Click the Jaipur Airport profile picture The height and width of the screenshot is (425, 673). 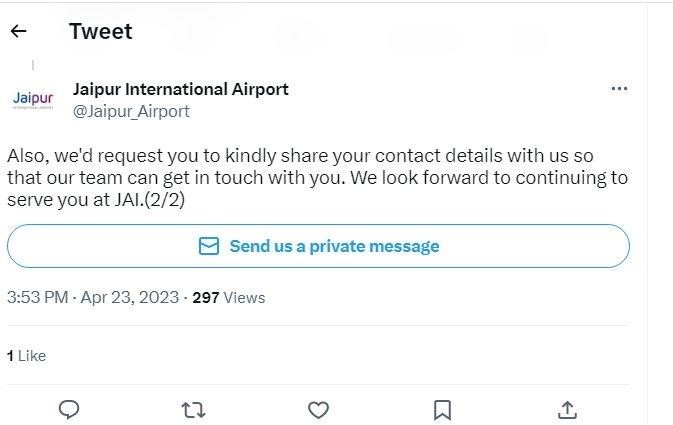[33, 100]
